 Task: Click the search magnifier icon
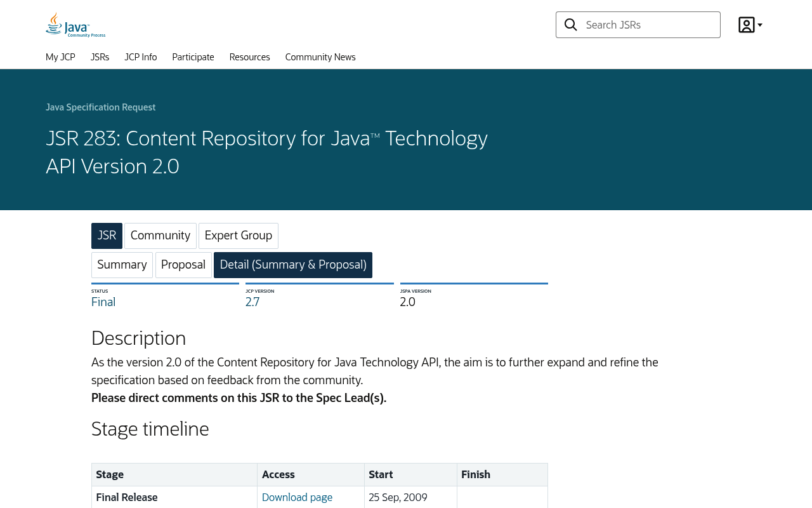point(571,25)
